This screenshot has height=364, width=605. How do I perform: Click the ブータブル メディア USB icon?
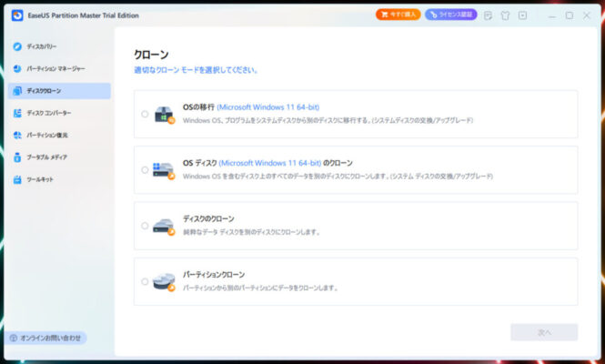click(x=17, y=157)
